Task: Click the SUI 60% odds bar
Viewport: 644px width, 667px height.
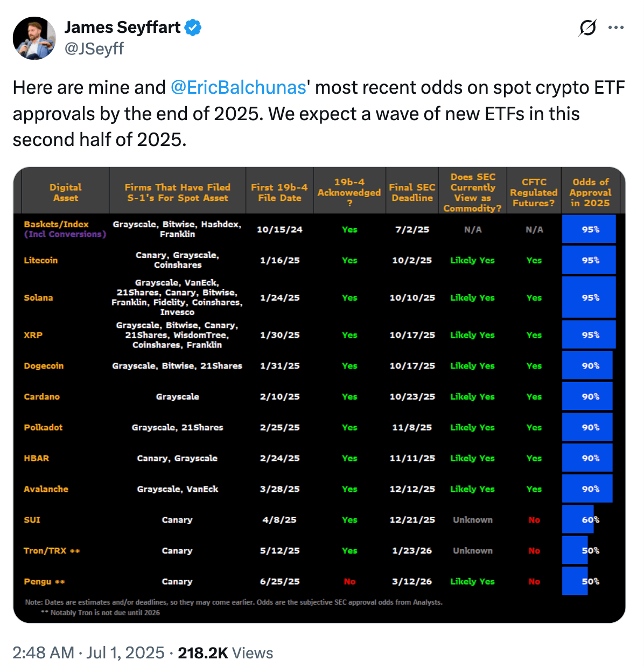Action: click(x=578, y=519)
